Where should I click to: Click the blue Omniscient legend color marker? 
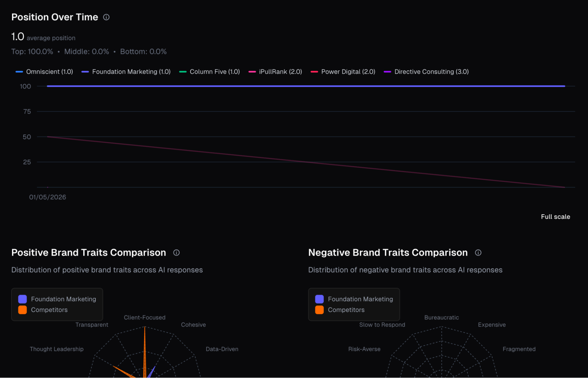point(19,71)
